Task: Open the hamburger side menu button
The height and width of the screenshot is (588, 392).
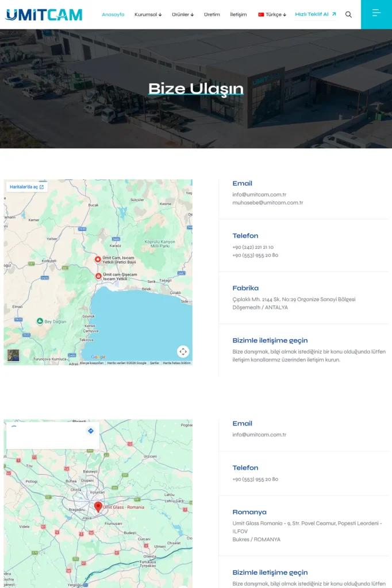Action: [376, 14]
